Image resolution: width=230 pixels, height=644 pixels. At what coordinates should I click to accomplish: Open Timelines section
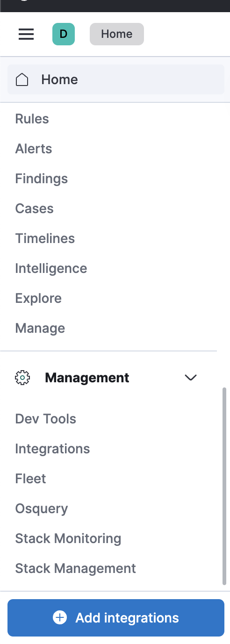(45, 238)
